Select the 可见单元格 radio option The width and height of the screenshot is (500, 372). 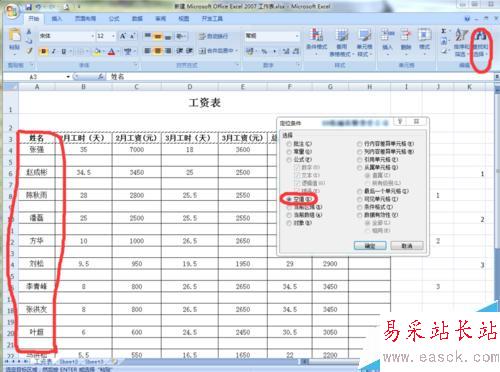coord(359,199)
